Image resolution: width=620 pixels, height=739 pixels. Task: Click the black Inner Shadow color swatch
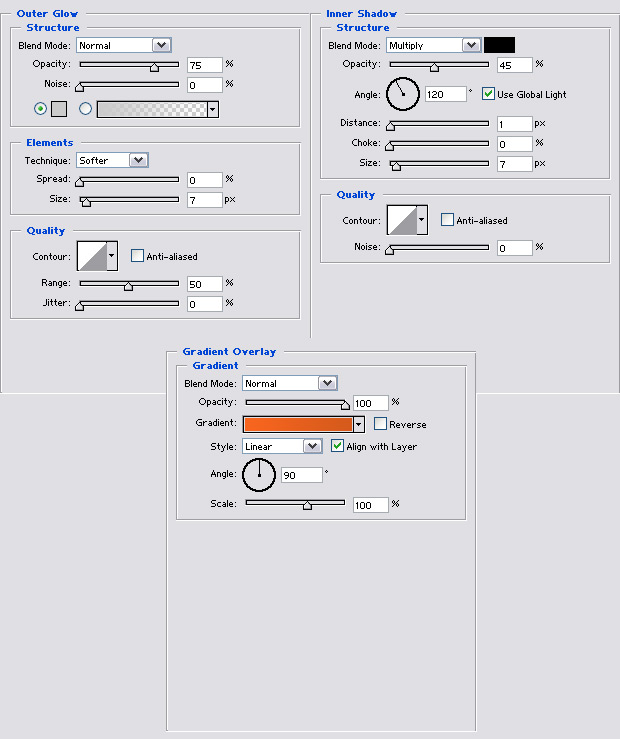pyautogui.click(x=499, y=45)
